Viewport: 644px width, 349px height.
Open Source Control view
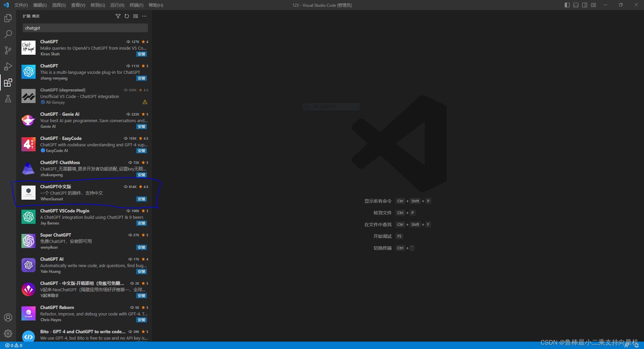point(8,50)
